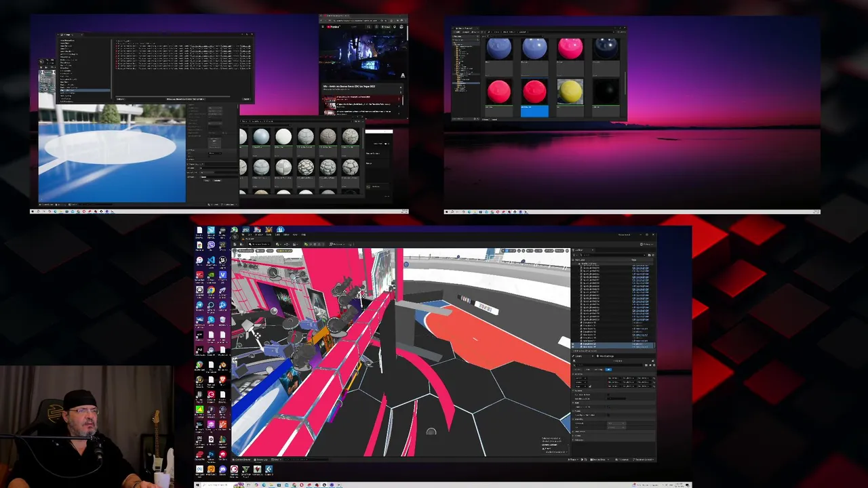Switch to the World Settings tab
This screenshot has height=488, width=868.
pyautogui.click(x=606, y=356)
